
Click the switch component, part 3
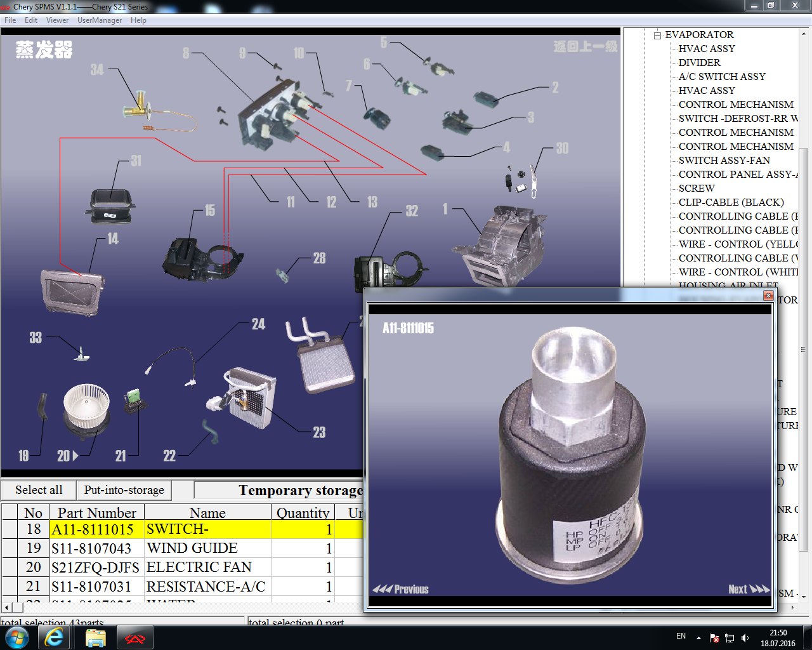(x=457, y=121)
